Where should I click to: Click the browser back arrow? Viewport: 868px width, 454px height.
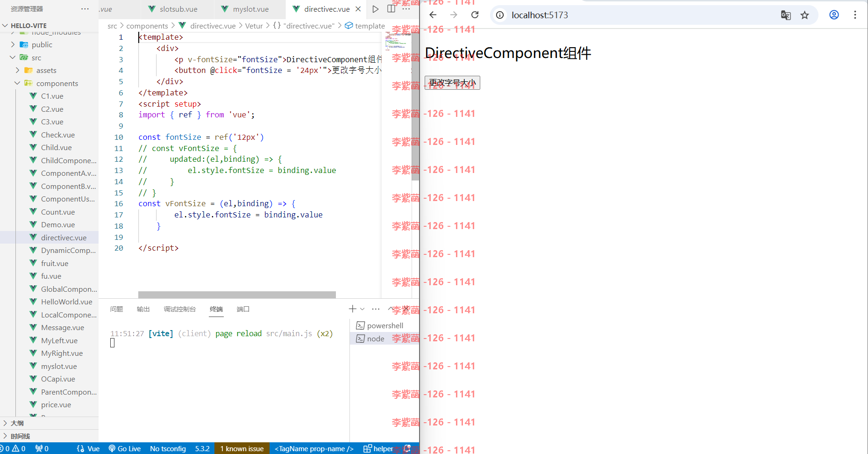[x=433, y=15]
